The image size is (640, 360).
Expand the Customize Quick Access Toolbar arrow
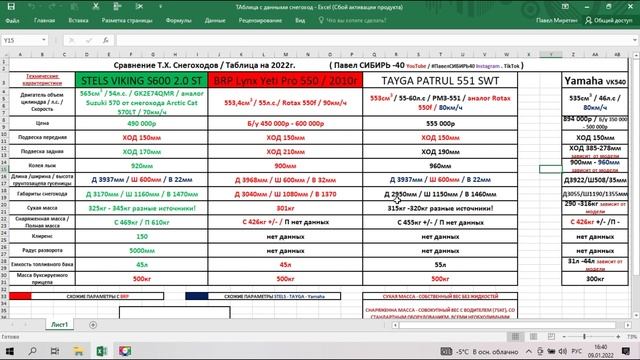pos(160,7)
